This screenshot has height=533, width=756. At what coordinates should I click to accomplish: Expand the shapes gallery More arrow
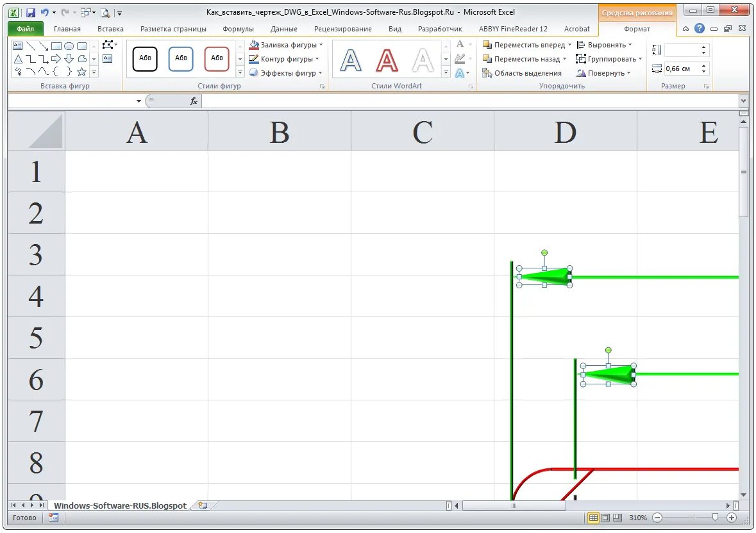click(x=94, y=72)
